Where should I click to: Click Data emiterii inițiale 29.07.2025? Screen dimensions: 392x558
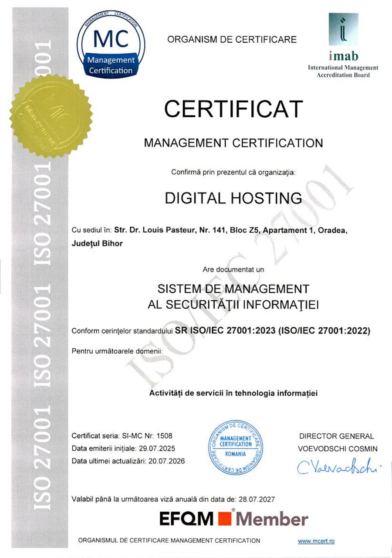(123, 449)
